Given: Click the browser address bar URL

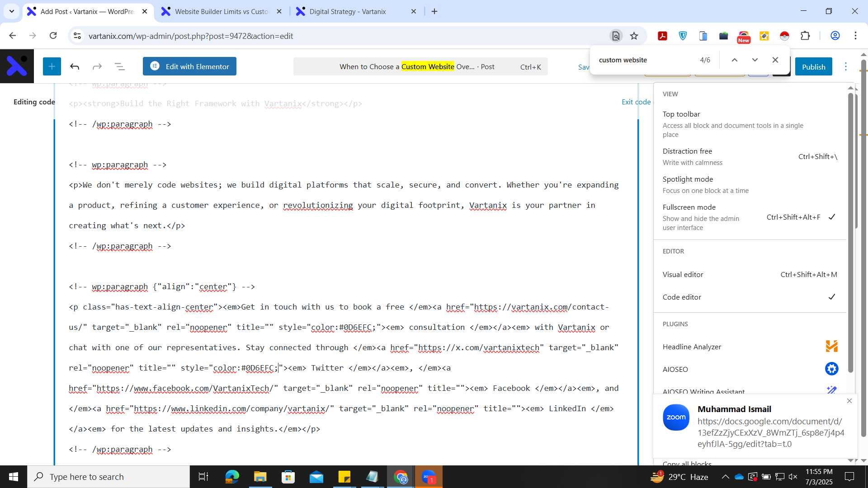Looking at the screenshot, I should coord(191,36).
